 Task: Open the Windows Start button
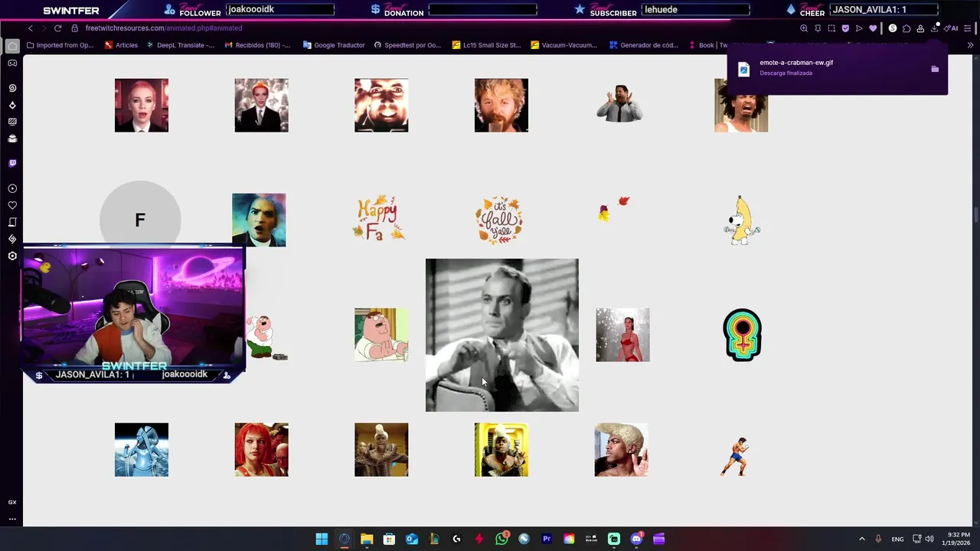tap(322, 539)
